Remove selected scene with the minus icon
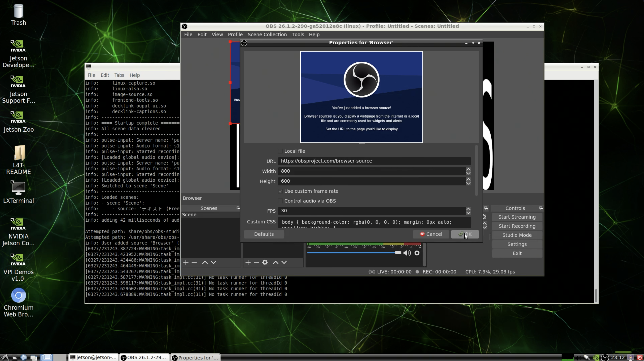This screenshot has width=644, height=361. pyautogui.click(x=194, y=262)
